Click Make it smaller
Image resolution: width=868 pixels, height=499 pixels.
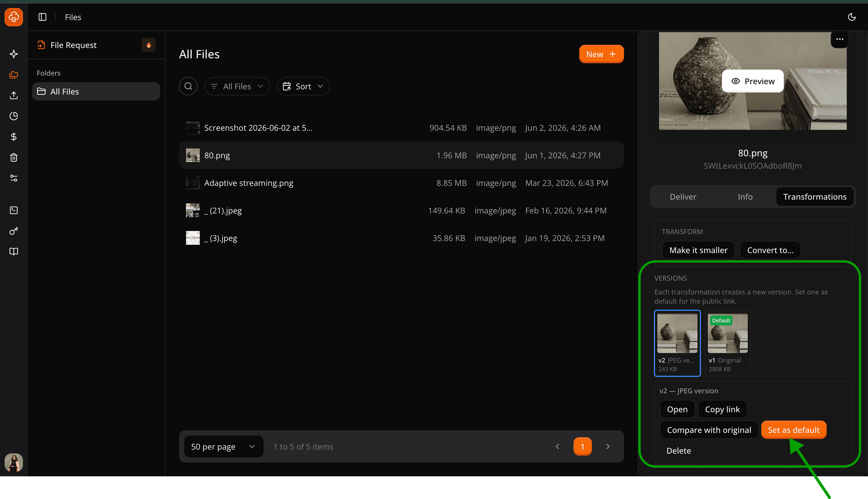click(x=698, y=250)
